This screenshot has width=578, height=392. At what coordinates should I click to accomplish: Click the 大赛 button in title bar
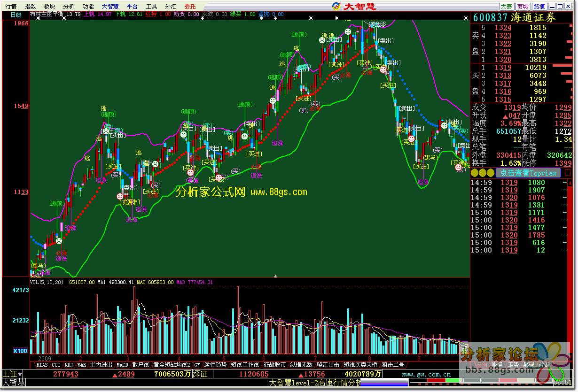[x=506, y=6]
